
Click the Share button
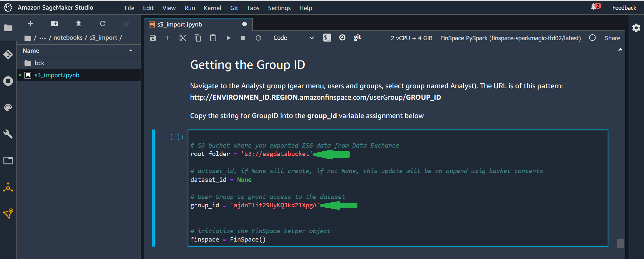coord(612,38)
